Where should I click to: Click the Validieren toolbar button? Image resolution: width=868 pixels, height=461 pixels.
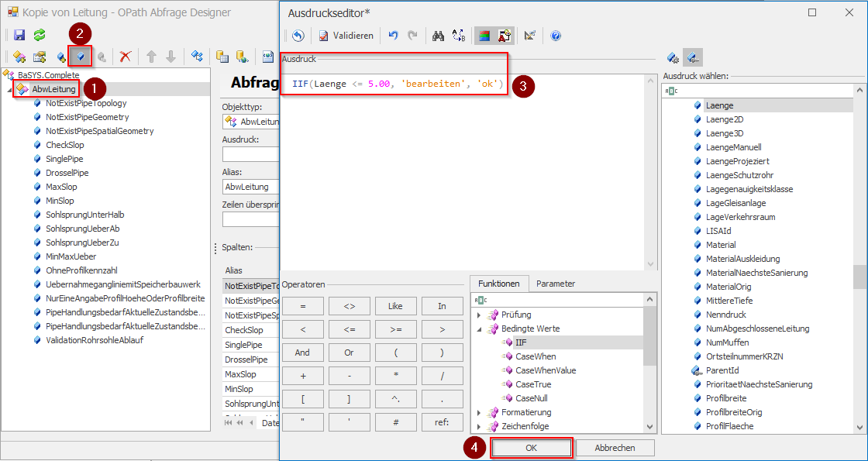click(x=346, y=36)
